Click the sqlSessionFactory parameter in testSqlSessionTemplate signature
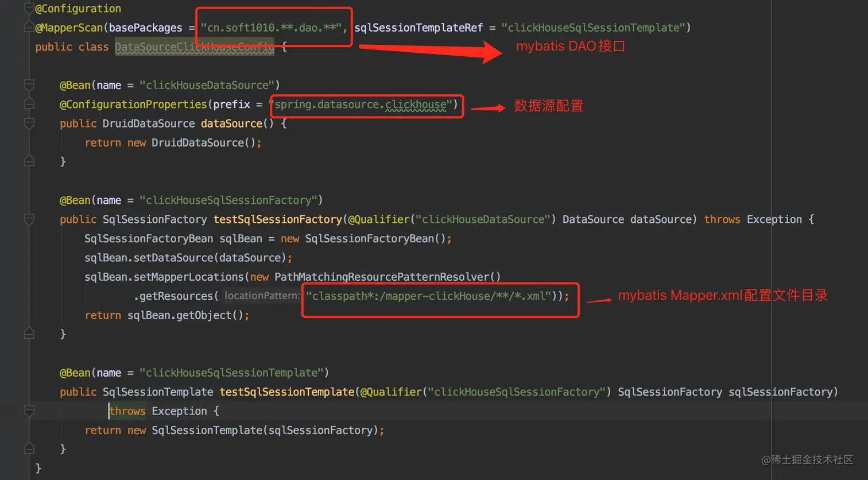 [x=780, y=392]
